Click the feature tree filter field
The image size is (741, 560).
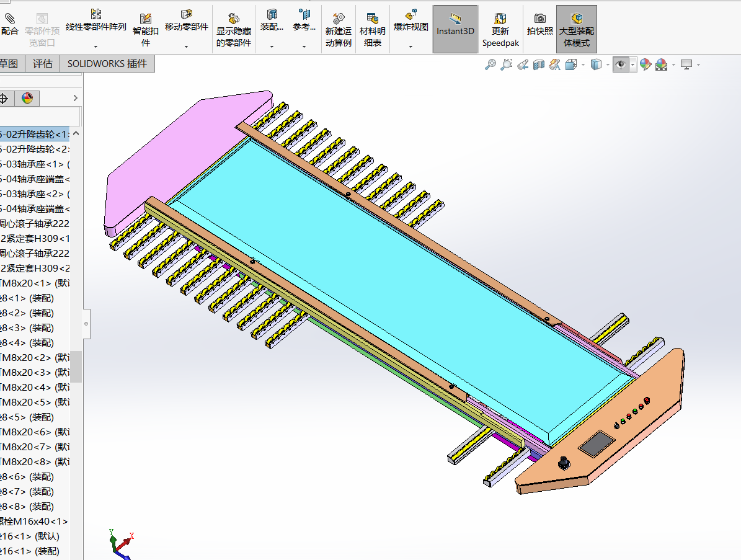click(x=40, y=116)
